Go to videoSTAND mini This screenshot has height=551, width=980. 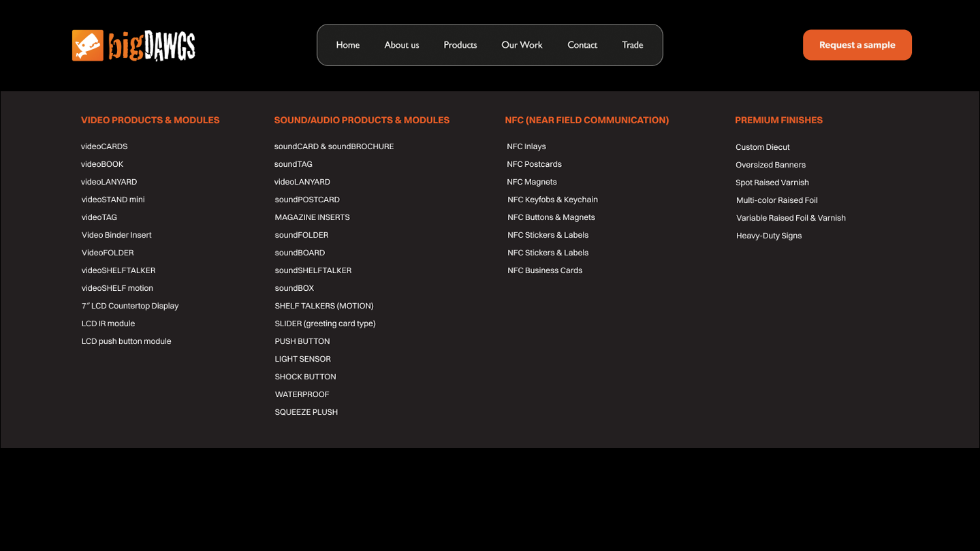113,200
